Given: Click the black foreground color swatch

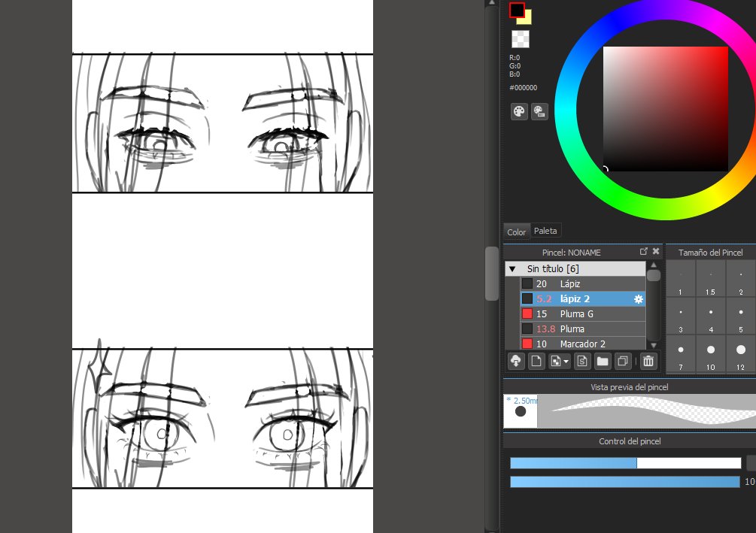Looking at the screenshot, I should click(517, 10).
